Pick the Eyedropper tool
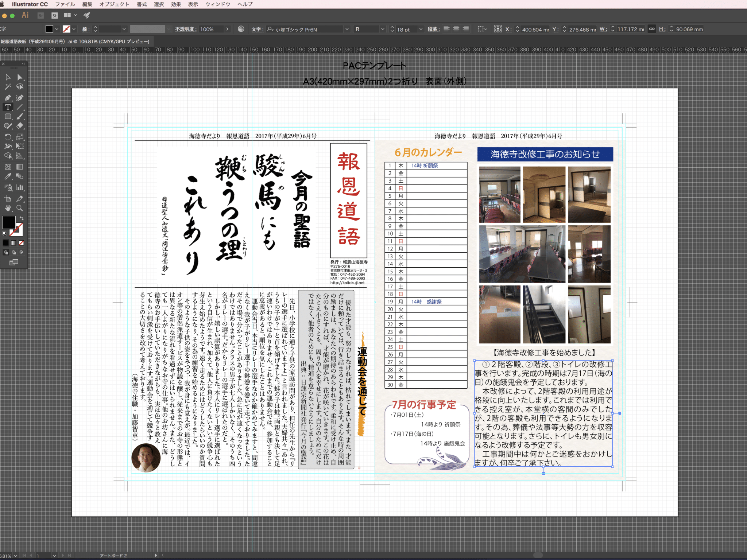Image resolution: width=747 pixels, height=560 pixels. click(8, 176)
